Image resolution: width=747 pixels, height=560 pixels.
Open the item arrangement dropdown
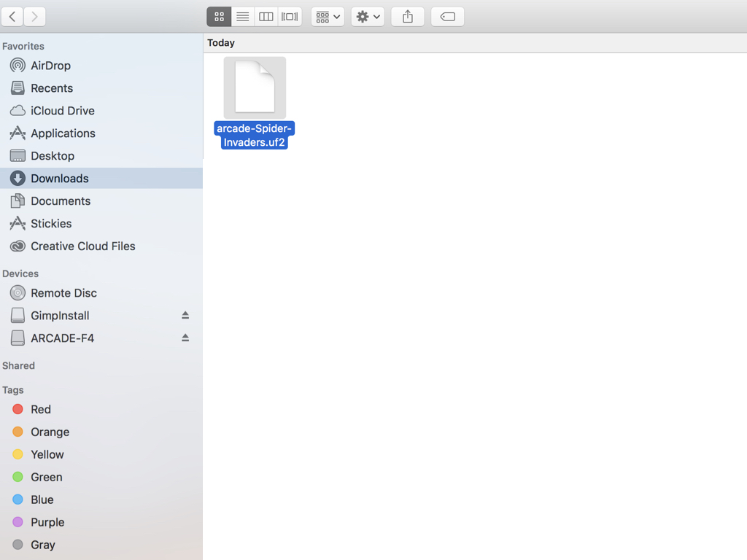point(328,17)
